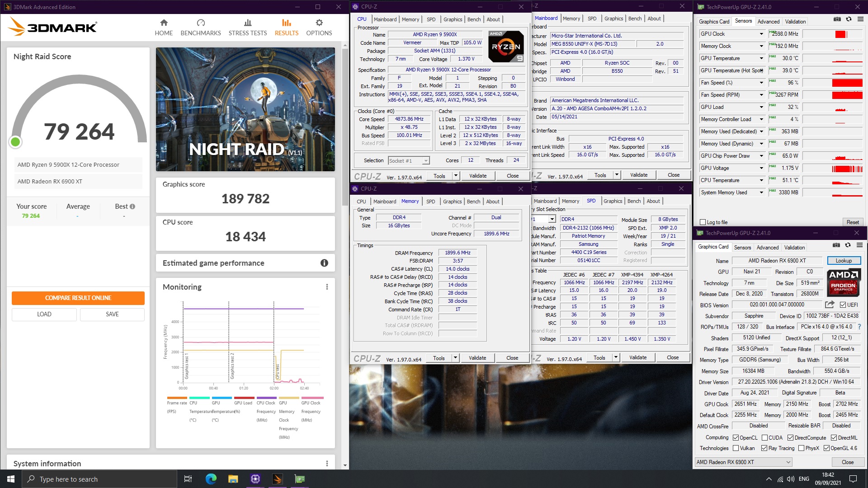Toggle the DirectCompute checkbox
Viewport: 868px width, 488px height.
pyautogui.click(x=791, y=438)
